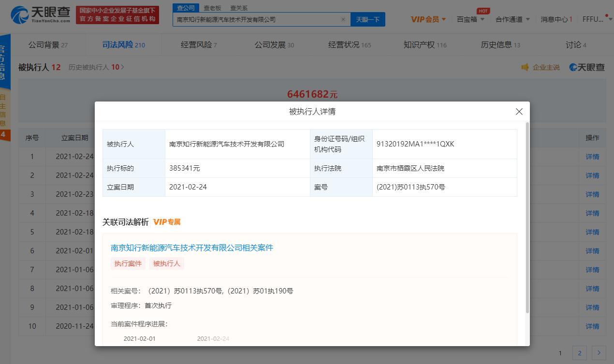Image resolution: width=614 pixels, height=364 pixels.
Task: Click the 2021-02-01 progress date
Action: (140, 338)
